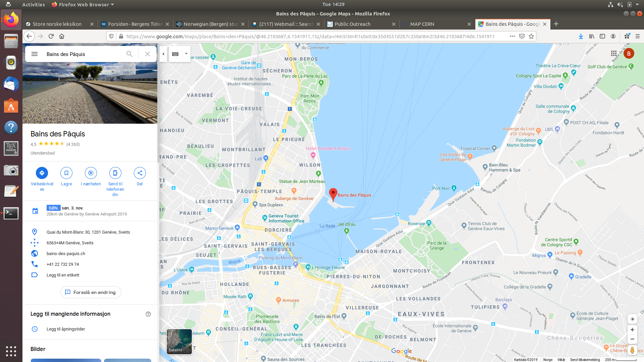Viewport: 644px width, 362px height.
Task: Clear the Bains des Pâquis search
Action: click(x=148, y=54)
